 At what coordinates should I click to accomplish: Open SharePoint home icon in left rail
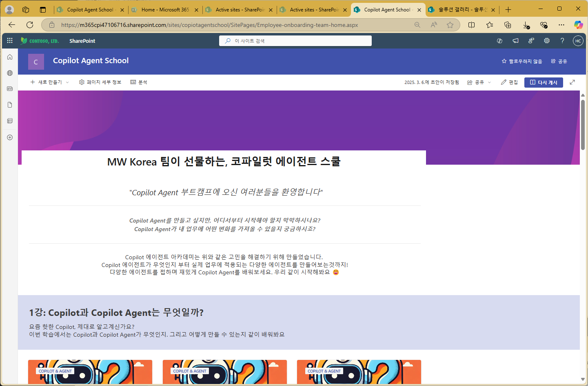[10, 57]
